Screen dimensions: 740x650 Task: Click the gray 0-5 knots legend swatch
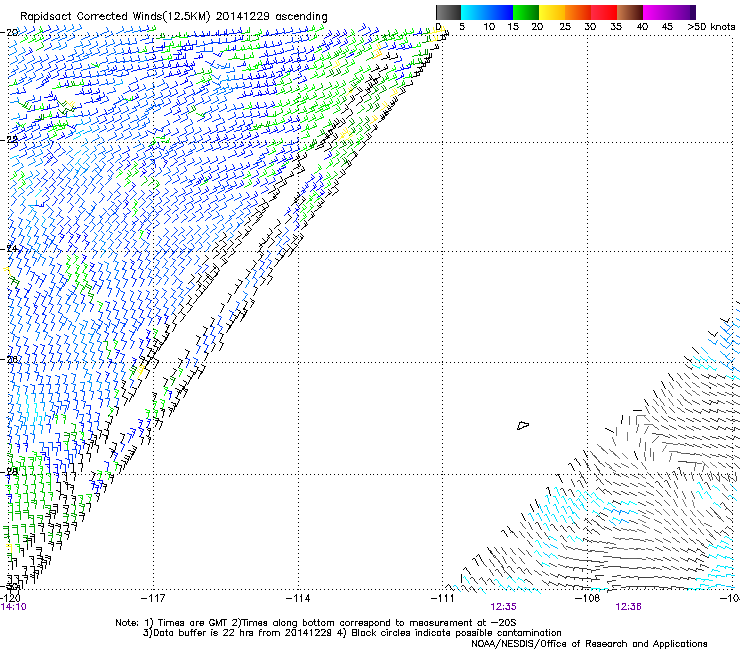(x=448, y=12)
